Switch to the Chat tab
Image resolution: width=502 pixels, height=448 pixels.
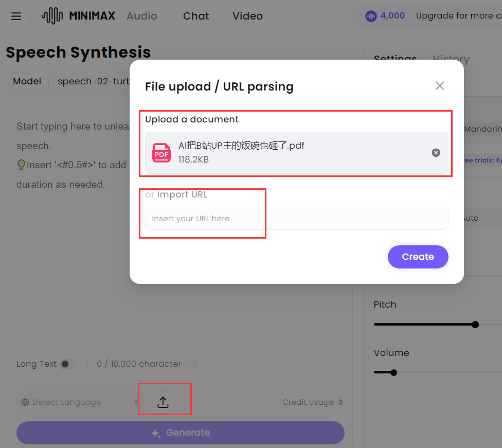click(x=196, y=16)
